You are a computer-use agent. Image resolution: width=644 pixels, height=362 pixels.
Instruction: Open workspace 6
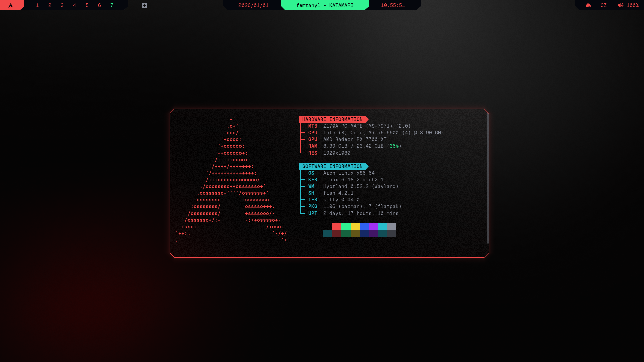[x=99, y=5]
